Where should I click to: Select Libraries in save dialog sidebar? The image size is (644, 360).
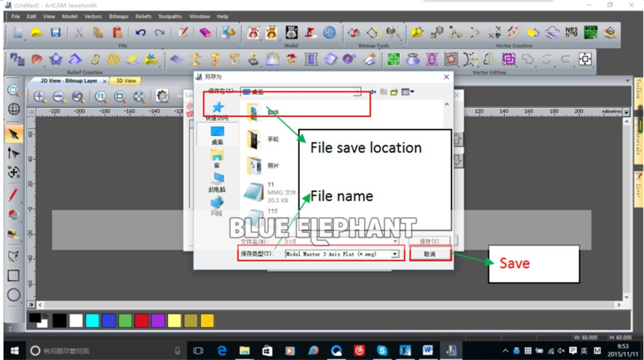click(x=217, y=159)
